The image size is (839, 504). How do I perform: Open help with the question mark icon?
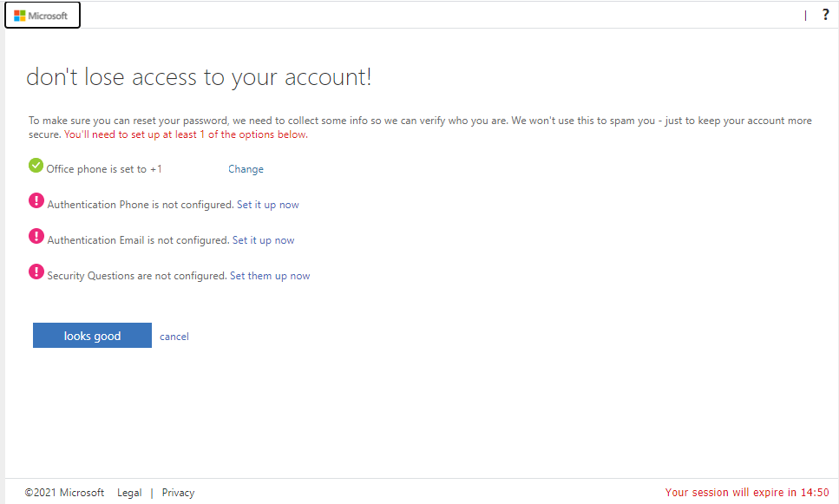click(825, 15)
